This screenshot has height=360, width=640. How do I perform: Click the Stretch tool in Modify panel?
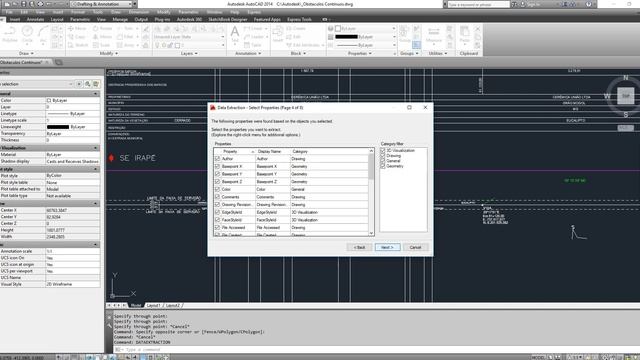click(x=78, y=45)
